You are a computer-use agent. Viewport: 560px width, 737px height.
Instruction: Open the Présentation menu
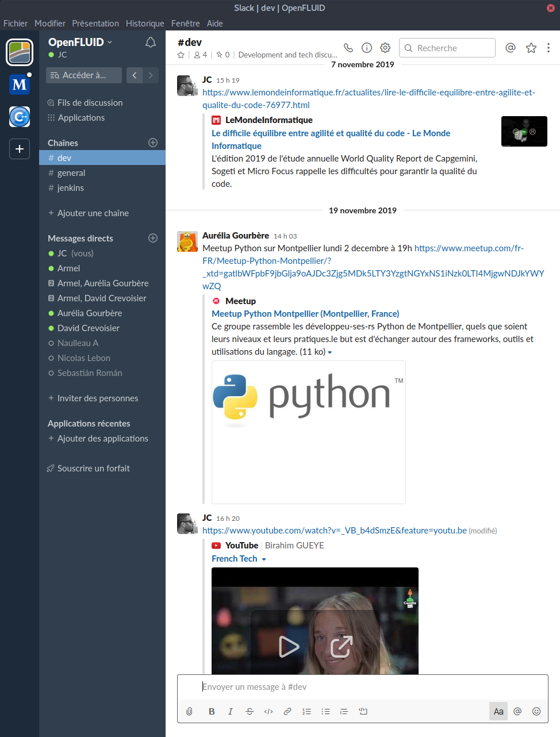(x=95, y=24)
